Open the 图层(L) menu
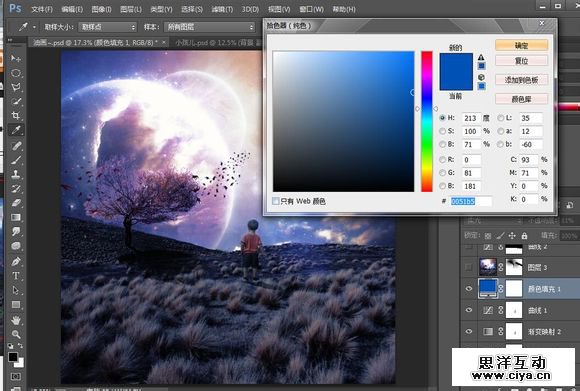The height and width of the screenshot is (391, 580). (x=131, y=9)
